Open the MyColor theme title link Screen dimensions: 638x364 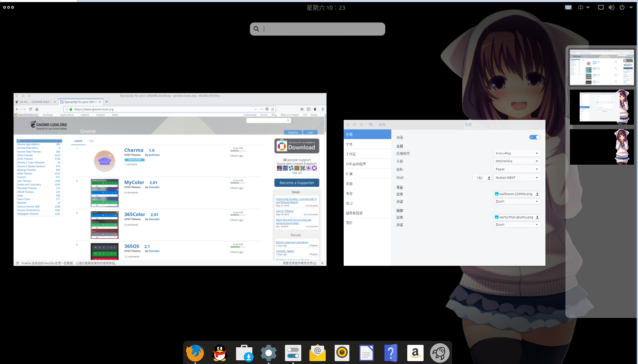pos(134,182)
